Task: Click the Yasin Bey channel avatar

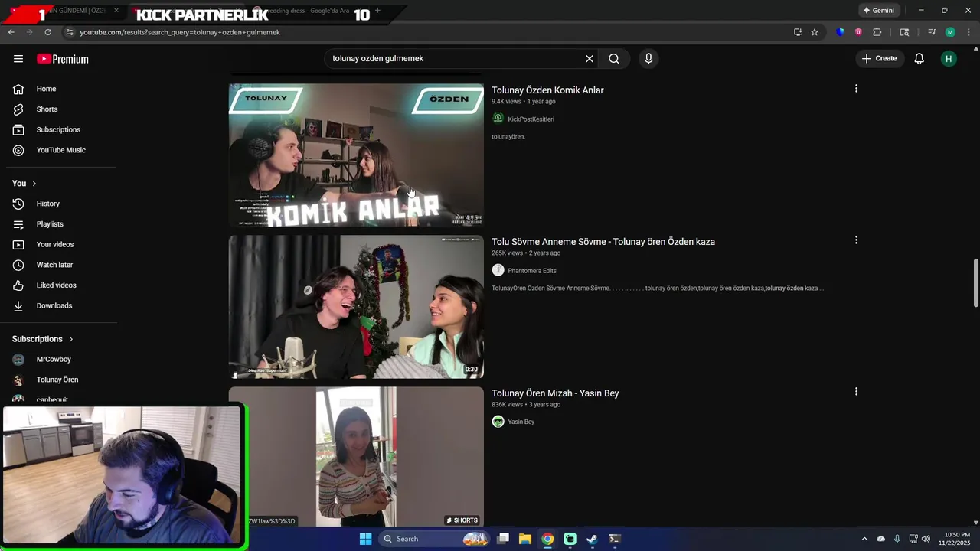Action: (498, 422)
